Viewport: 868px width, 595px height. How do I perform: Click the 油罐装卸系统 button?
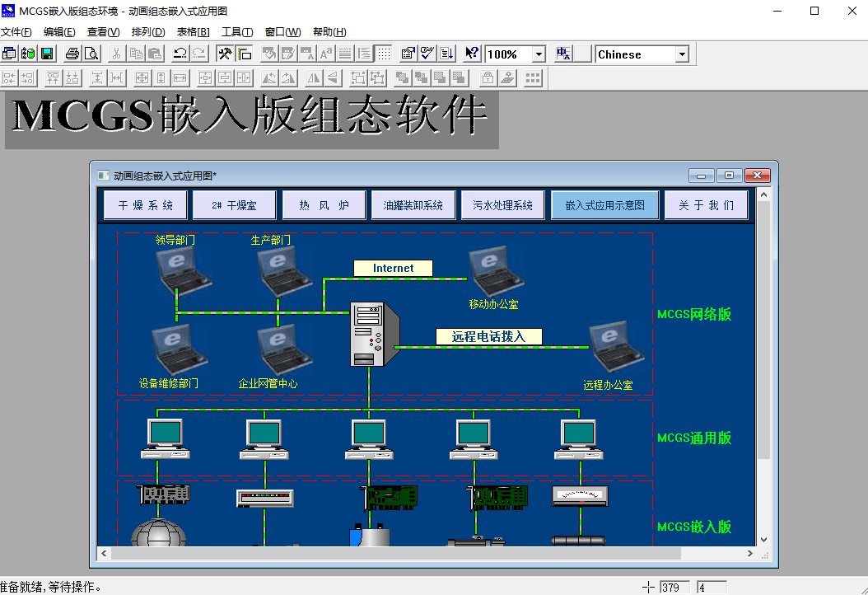pyautogui.click(x=413, y=205)
